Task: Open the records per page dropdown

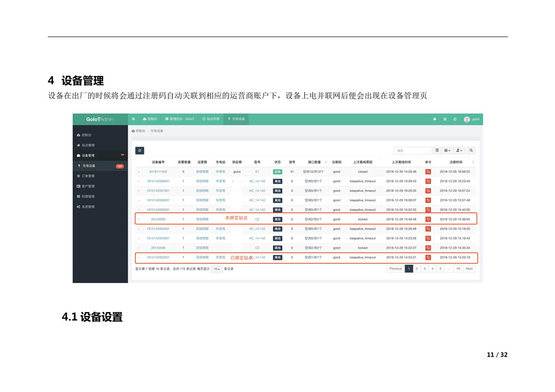Action: coord(216,269)
